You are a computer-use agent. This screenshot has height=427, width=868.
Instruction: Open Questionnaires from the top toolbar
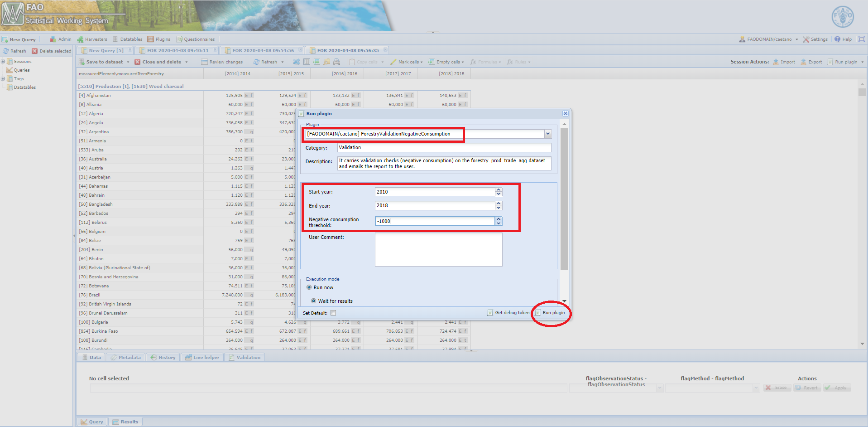tap(195, 39)
